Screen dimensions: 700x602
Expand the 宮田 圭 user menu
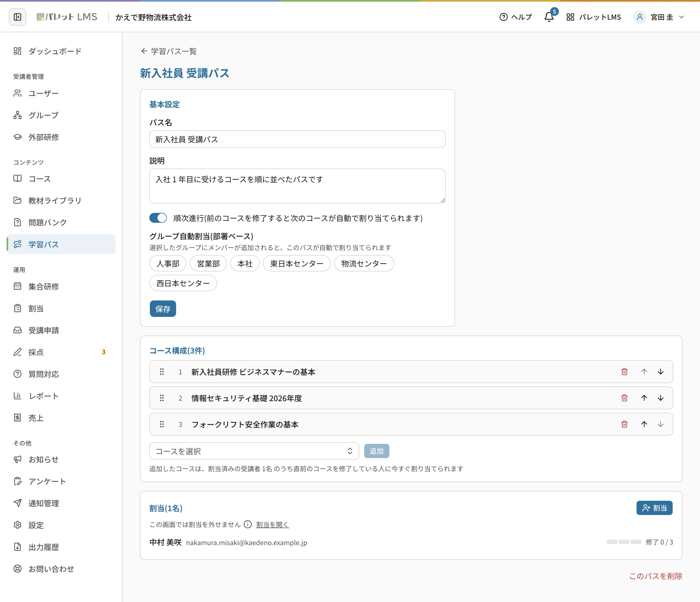click(x=659, y=17)
